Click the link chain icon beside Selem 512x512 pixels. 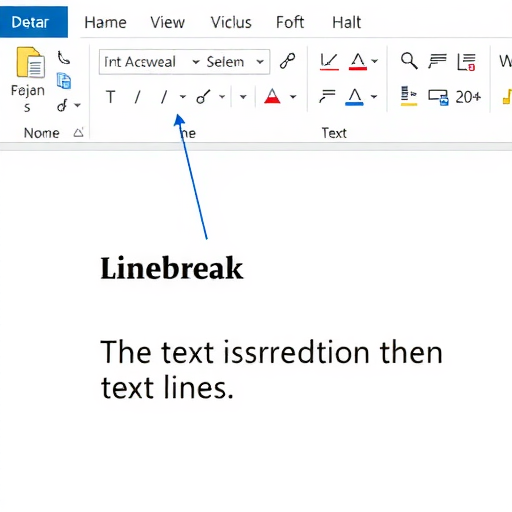coord(287,61)
